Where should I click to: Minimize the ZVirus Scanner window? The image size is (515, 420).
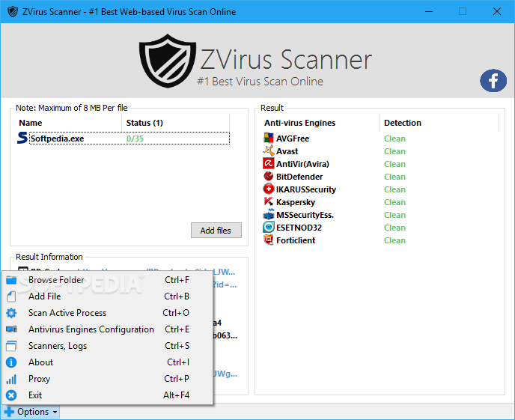(429, 11)
